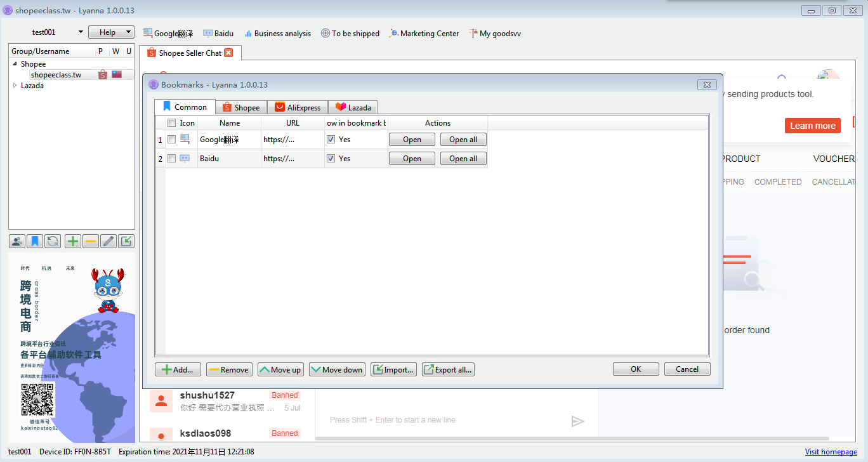This screenshot has height=462, width=868.
Task: Open My goodsvv in the toolbar
Action: (x=495, y=33)
